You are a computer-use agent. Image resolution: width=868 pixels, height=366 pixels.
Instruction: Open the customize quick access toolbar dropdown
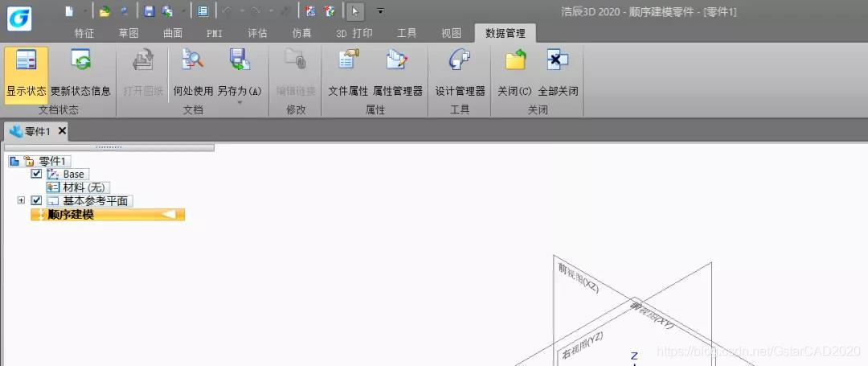379,11
